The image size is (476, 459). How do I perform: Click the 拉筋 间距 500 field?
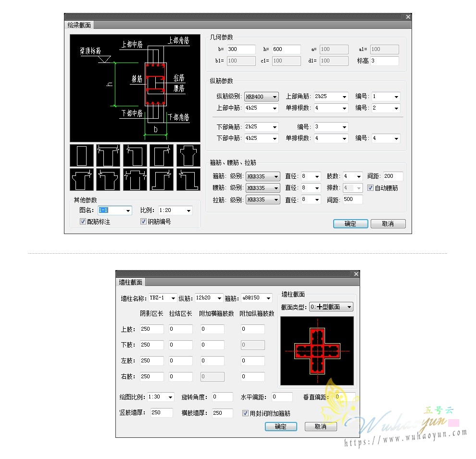point(353,199)
